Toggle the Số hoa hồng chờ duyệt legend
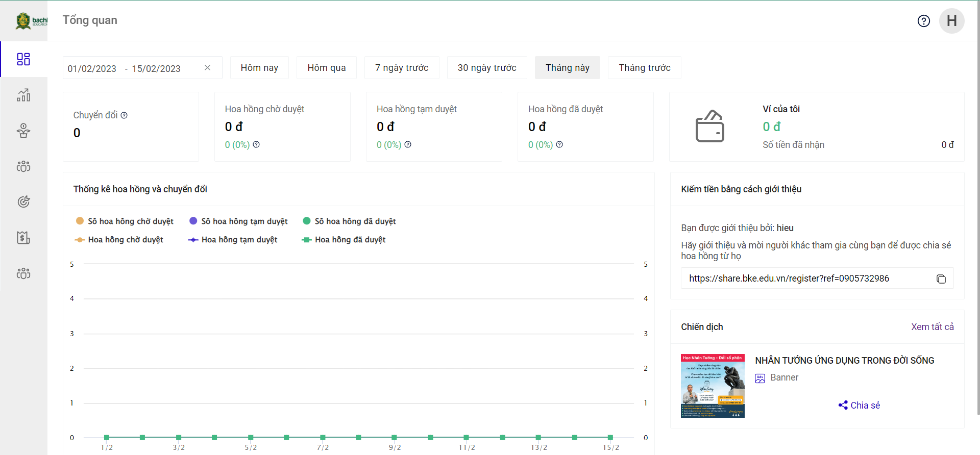This screenshot has width=980, height=455. point(125,221)
